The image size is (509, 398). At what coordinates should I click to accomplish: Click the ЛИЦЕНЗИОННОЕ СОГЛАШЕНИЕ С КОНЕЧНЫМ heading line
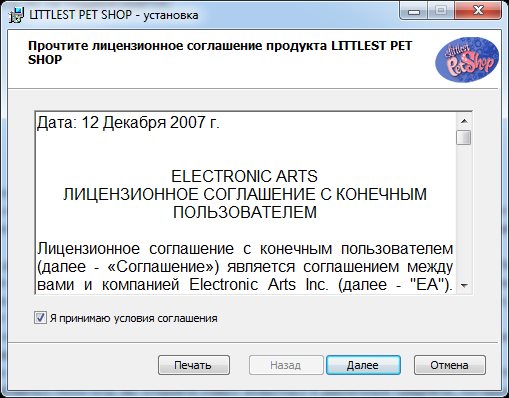pos(245,194)
